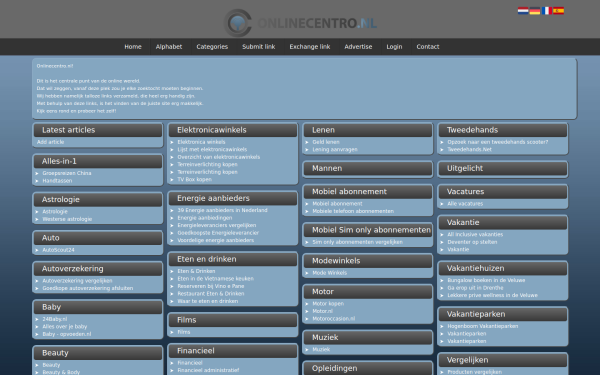Switch to the German flag language
600x375 pixels.
click(535, 11)
